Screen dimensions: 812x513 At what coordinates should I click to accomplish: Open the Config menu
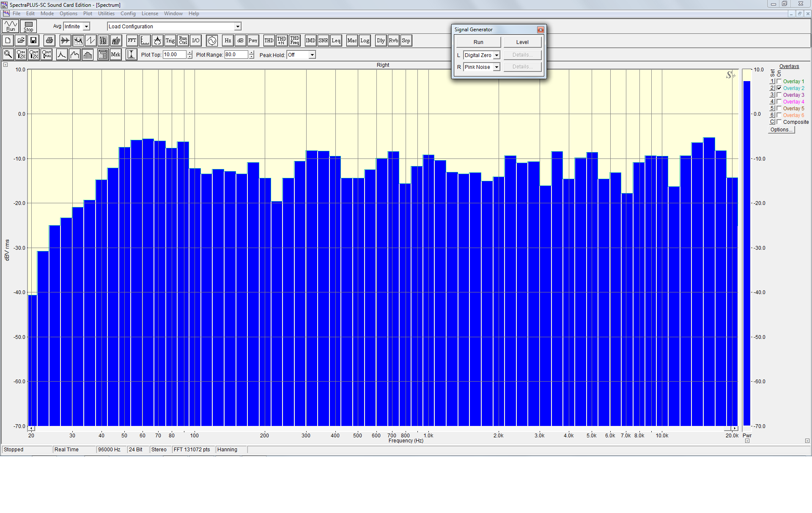[x=128, y=14]
